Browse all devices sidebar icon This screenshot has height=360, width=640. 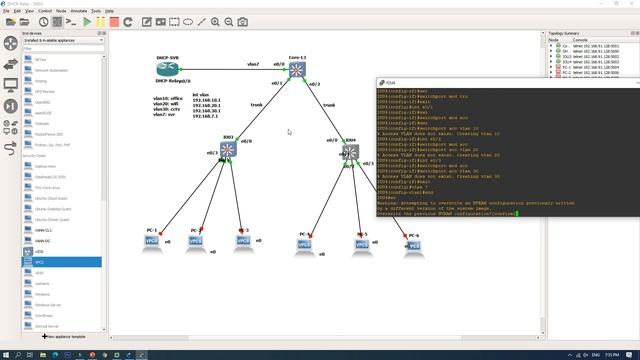coord(11,127)
